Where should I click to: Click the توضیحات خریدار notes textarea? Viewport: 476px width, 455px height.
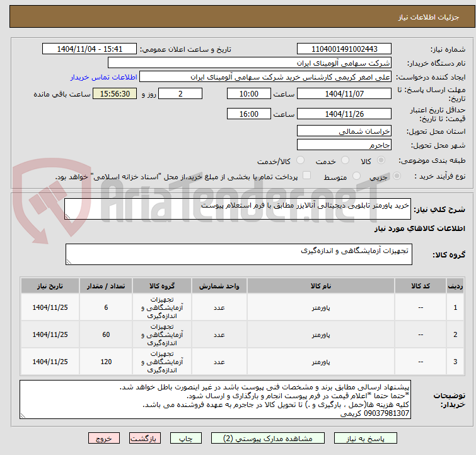(215, 399)
